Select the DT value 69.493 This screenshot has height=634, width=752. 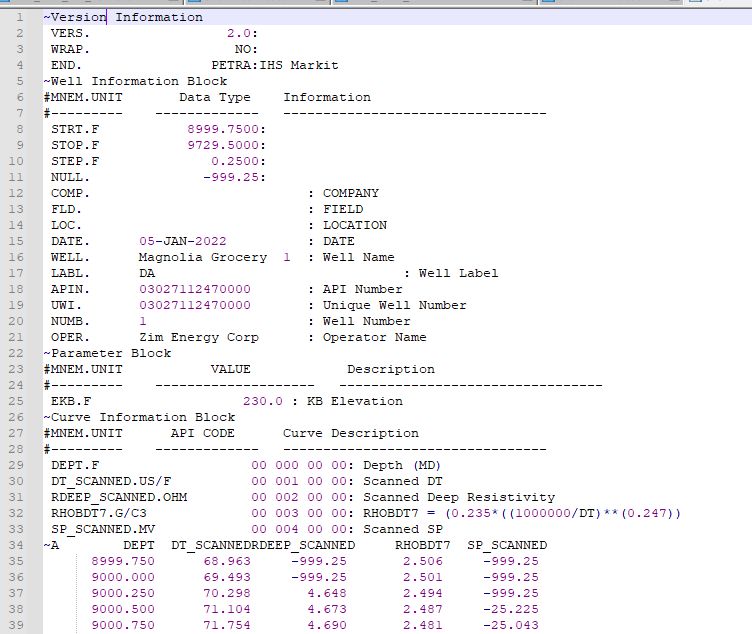[x=227, y=577]
